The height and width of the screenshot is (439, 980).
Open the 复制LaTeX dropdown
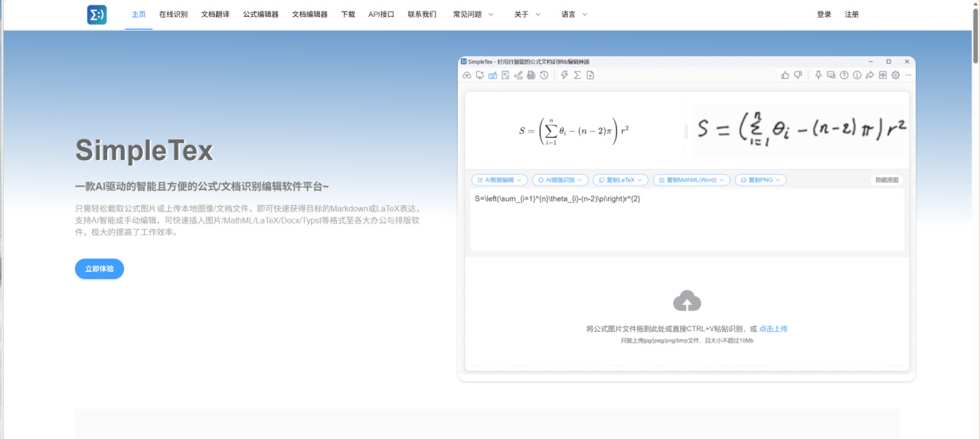[x=620, y=180]
